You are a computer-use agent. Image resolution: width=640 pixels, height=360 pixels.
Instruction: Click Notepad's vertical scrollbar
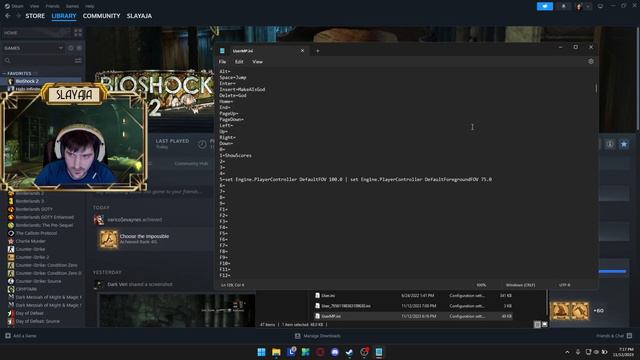(596, 88)
